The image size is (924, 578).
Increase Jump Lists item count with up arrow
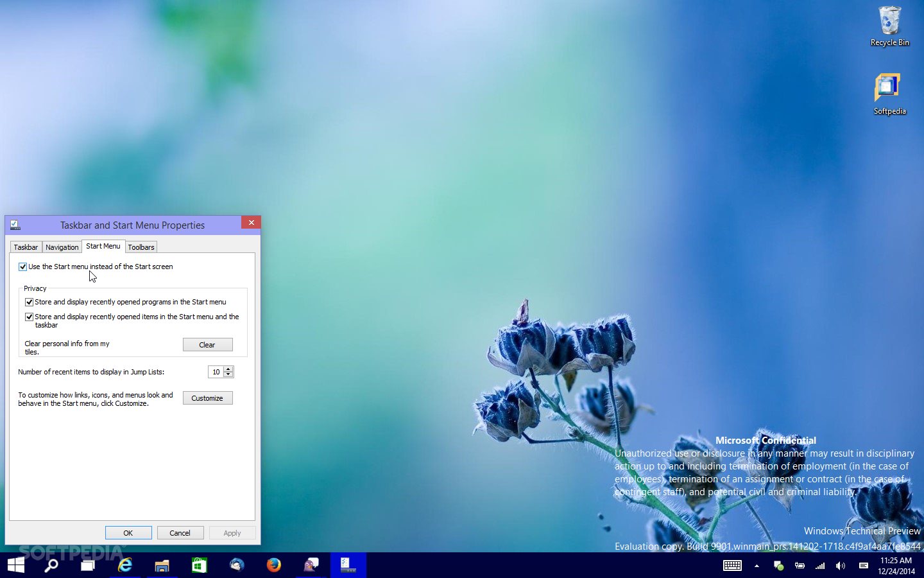(228, 369)
